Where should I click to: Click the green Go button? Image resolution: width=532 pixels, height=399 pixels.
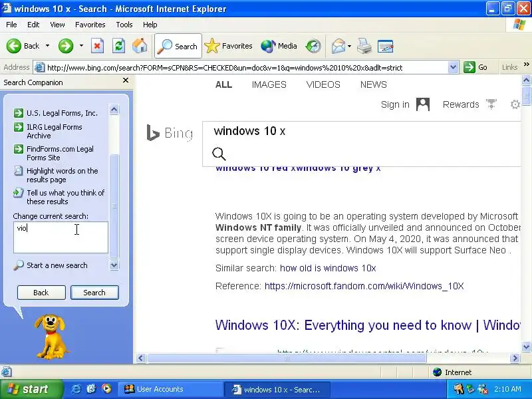(x=475, y=67)
